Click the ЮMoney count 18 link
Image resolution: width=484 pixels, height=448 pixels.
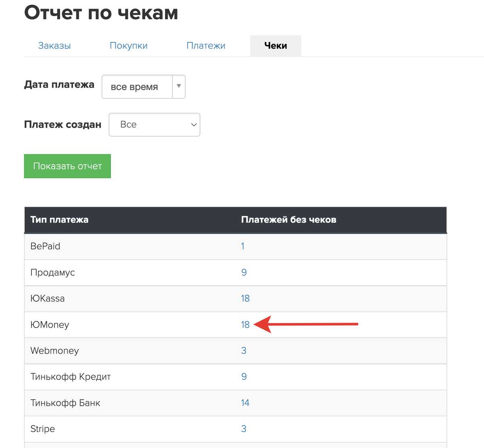click(245, 325)
